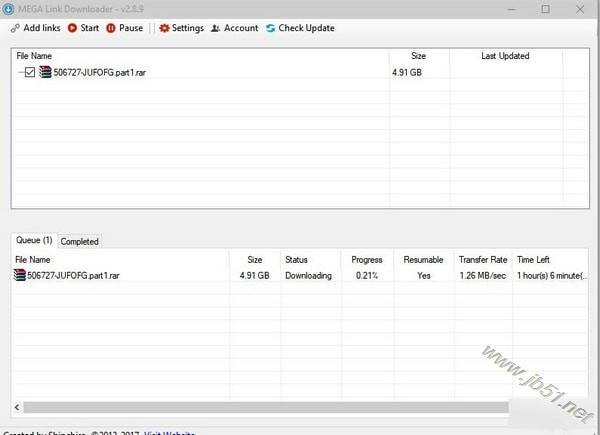This screenshot has height=435, width=600.
Task: Click the Add links chain icon
Action: 15,28
